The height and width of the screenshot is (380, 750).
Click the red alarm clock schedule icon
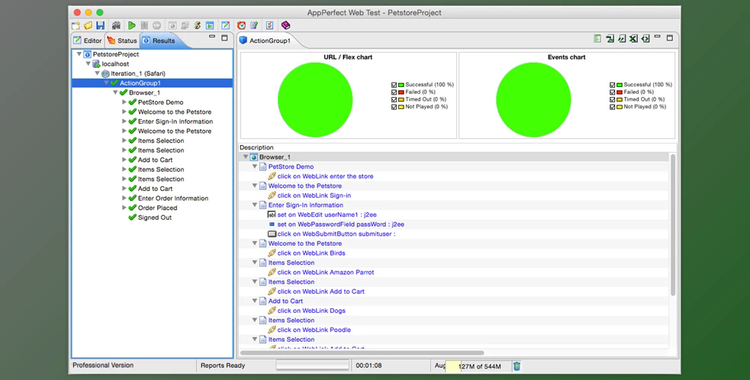[242, 25]
